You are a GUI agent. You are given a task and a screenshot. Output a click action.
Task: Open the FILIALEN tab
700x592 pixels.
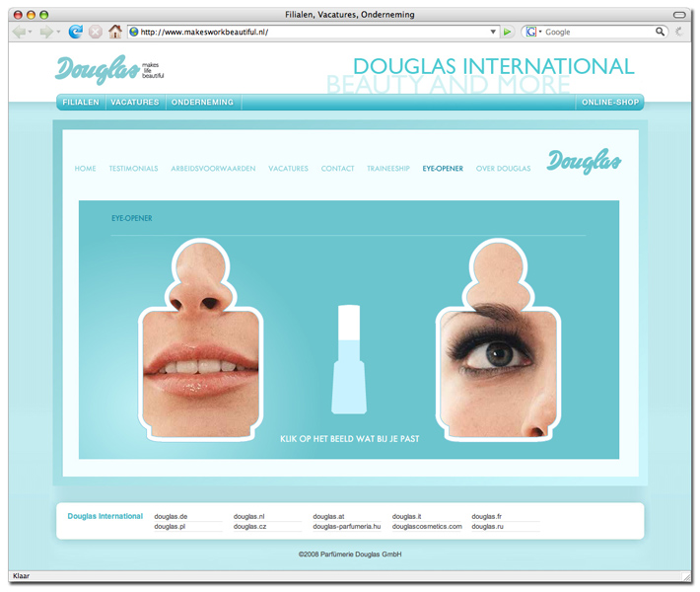coord(81,103)
